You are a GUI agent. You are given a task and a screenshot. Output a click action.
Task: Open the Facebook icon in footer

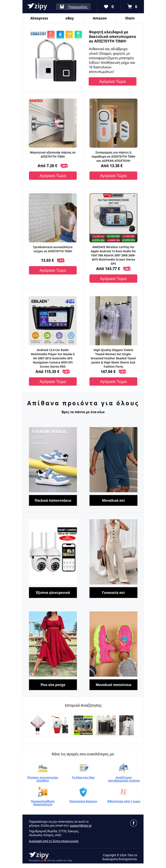click(133, 823)
